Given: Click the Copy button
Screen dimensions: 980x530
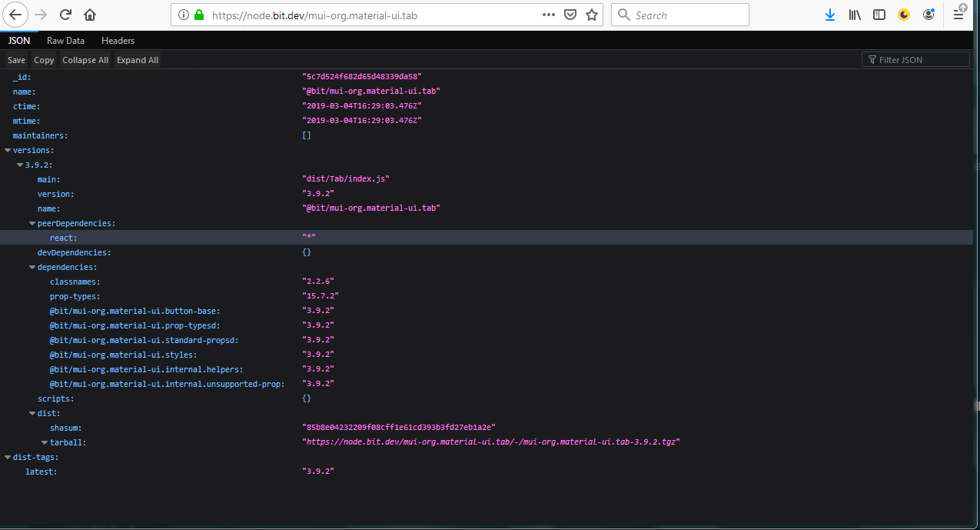Looking at the screenshot, I should tap(43, 59).
